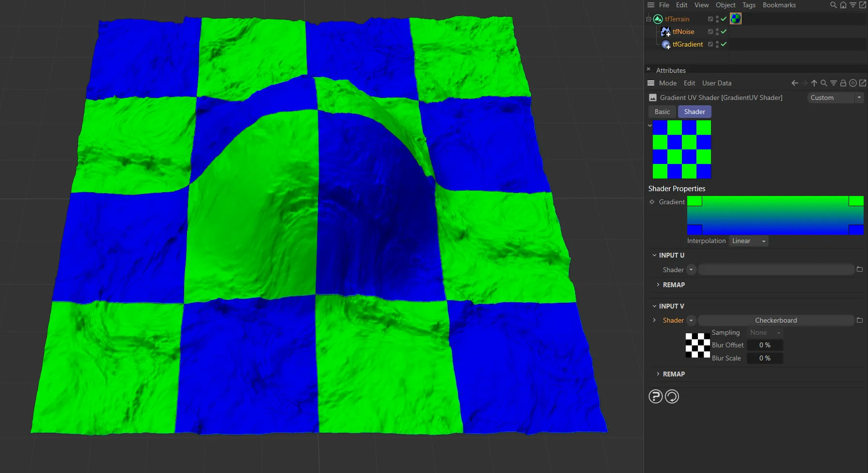This screenshot has height=473, width=868.
Task: Go back with Attributes left arrow
Action: pos(794,83)
